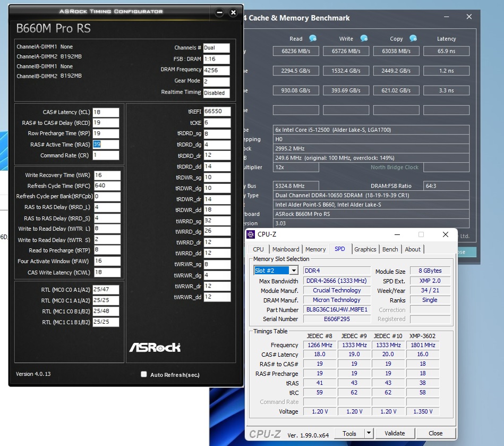The width and height of the screenshot is (504, 446).
Task: Click the XMP-3602 Voltage 1.350 V cell
Action: 423,411
